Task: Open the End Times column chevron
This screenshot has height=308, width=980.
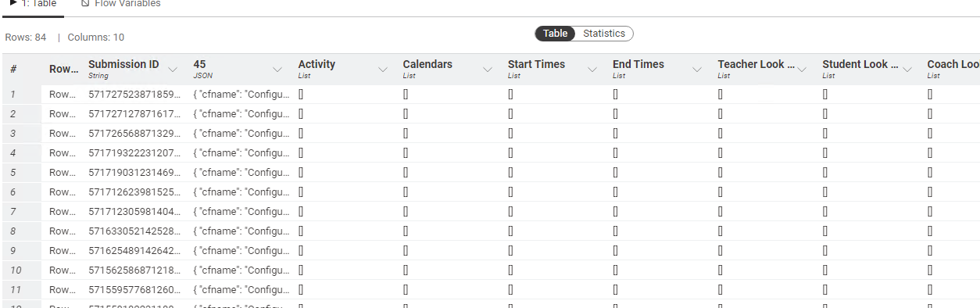Action: click(x=697, y=70)
